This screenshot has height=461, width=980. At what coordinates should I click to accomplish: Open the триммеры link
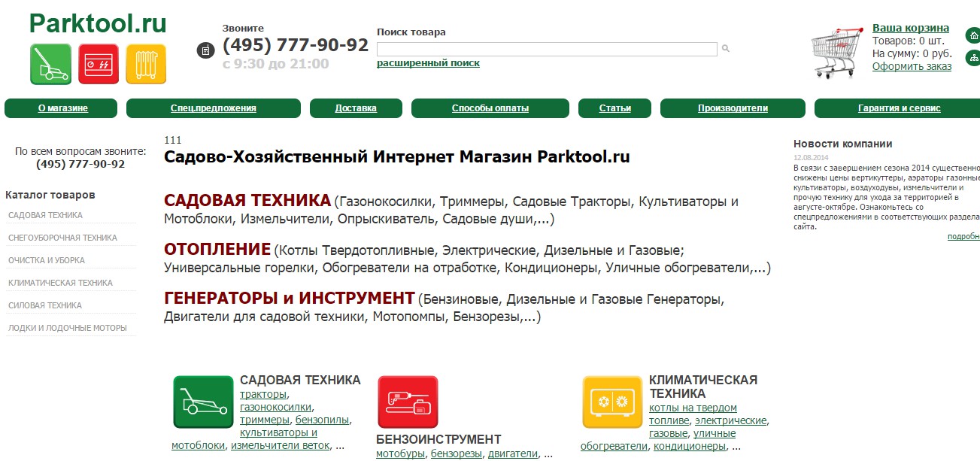point(265,420)
